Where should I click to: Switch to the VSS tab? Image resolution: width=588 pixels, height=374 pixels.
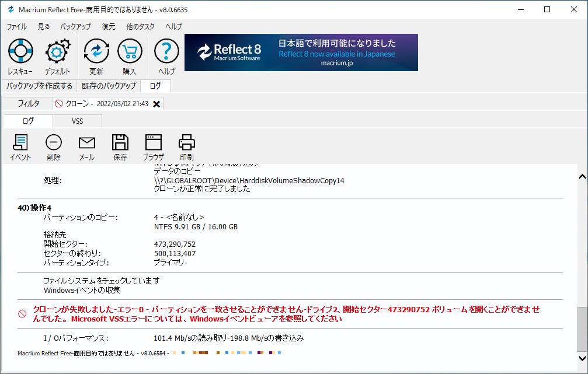(77, 121)
